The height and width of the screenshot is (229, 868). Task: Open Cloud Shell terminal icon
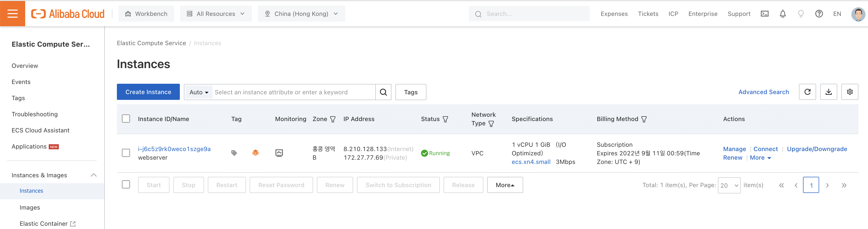pyautogui.click(x=764, y=14)
